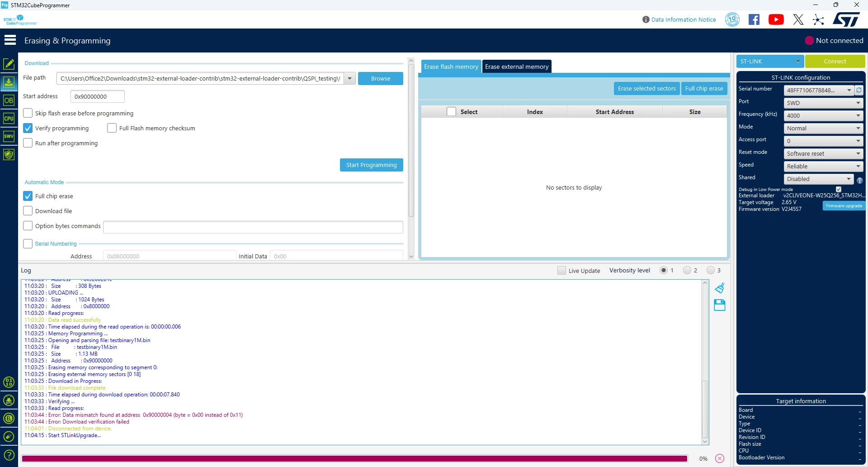Uncheck Full chip erase in Automatic Mode
The width and height of the screenshot is (868, 467).
click(x=28, y=196)
